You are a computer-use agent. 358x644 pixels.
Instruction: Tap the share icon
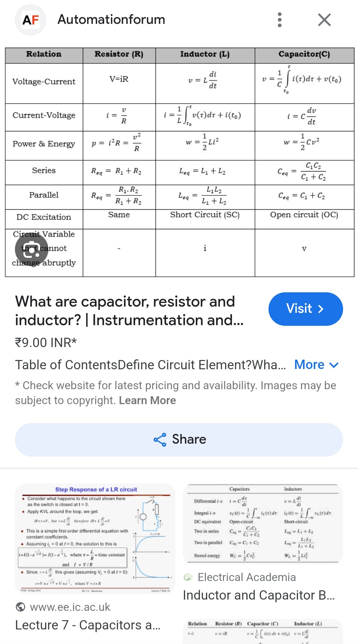(x=160, y=440)
